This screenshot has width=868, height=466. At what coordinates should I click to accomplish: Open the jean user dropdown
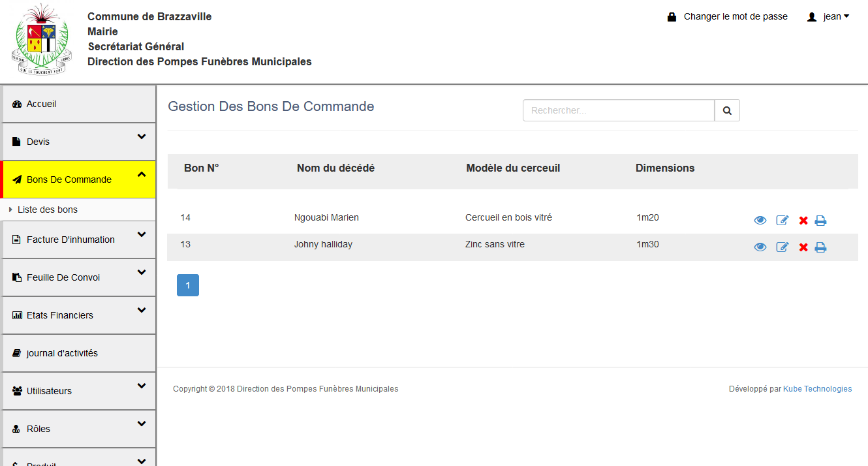(x=829, y=17)
